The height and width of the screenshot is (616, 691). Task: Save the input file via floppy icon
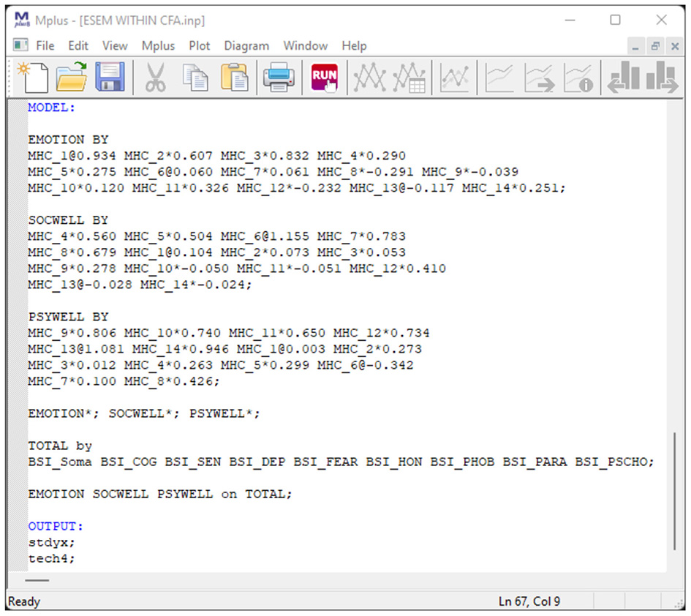[x=110, y=77]
